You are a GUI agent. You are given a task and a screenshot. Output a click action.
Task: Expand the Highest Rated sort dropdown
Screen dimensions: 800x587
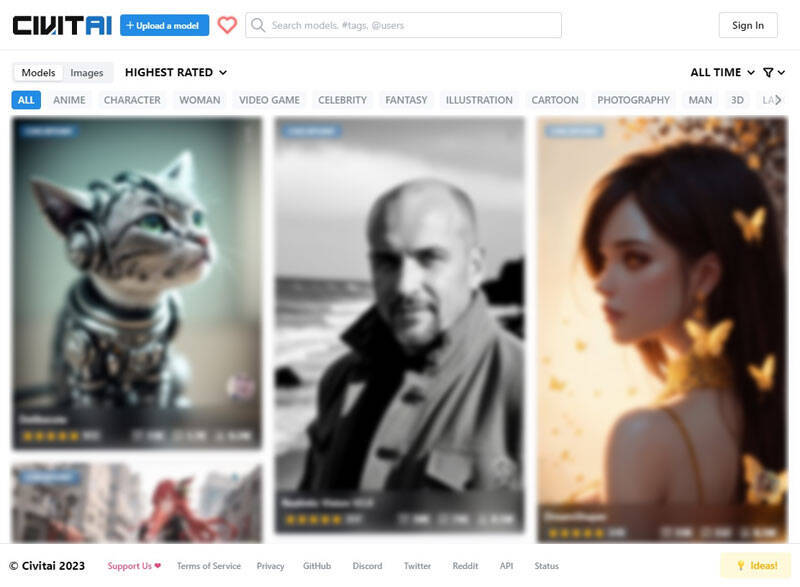[176, 72]
